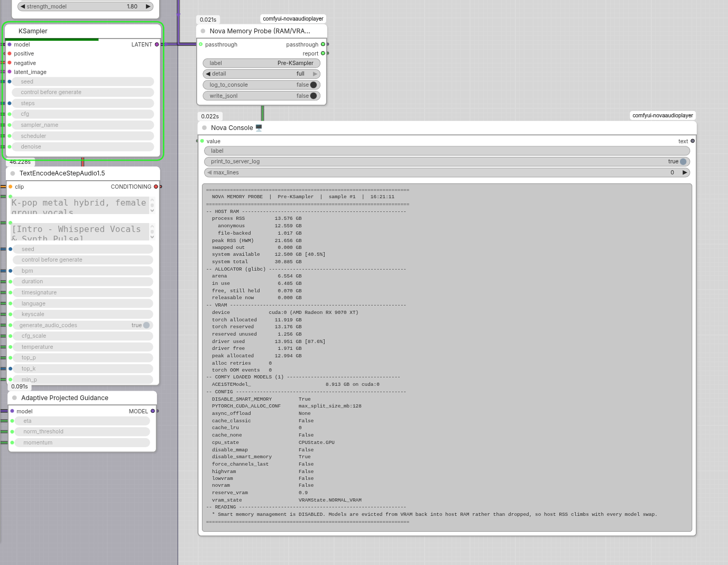This screenshot has width=728, height=565.
Task: Click the comfyui-novaaudioplayer badge above Nova Console
Action: point(662,115)
